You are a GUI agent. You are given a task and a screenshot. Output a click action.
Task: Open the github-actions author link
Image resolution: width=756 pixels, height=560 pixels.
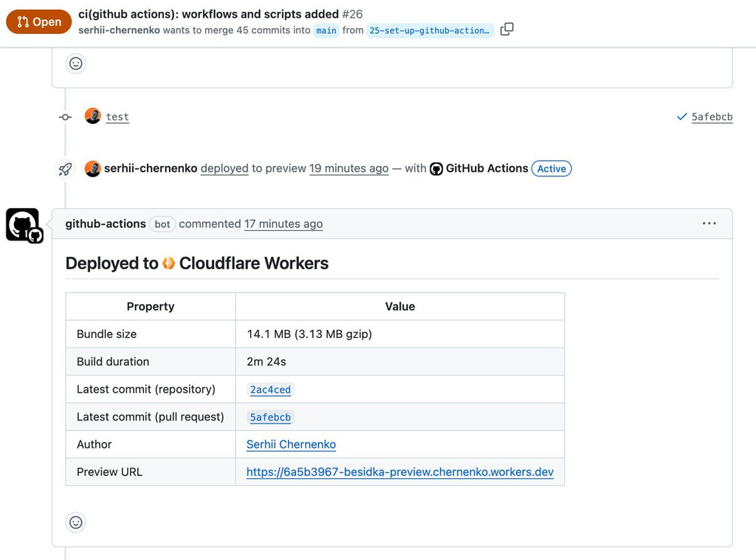click(106, 224)
